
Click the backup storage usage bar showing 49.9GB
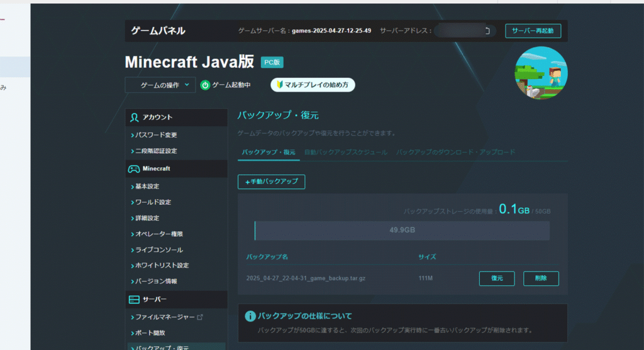pyautogui.click(x=402, y=231)
